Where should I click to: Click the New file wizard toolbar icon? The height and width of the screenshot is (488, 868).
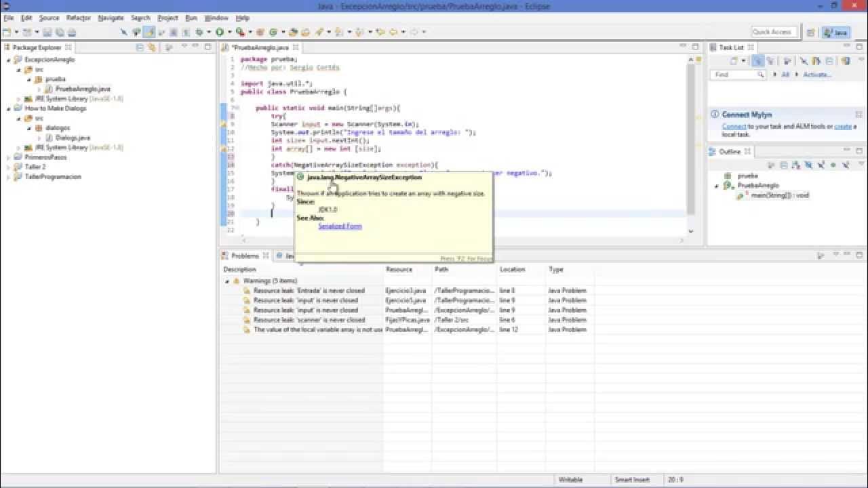pyautogui.click(x=5, y=32)
